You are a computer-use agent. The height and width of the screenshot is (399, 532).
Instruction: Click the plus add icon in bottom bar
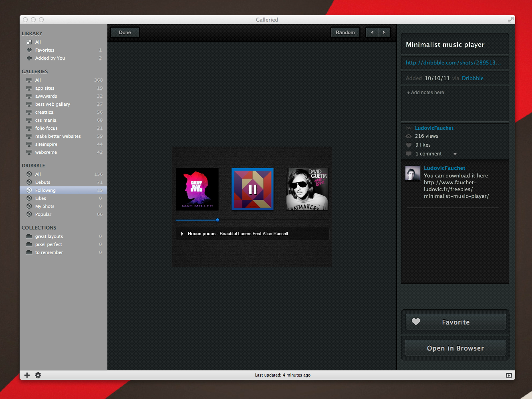point(27,375)
